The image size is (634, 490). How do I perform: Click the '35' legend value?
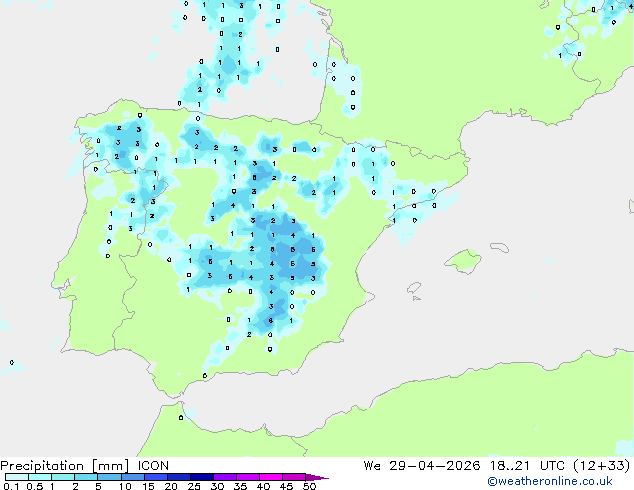tap(240, 486)
